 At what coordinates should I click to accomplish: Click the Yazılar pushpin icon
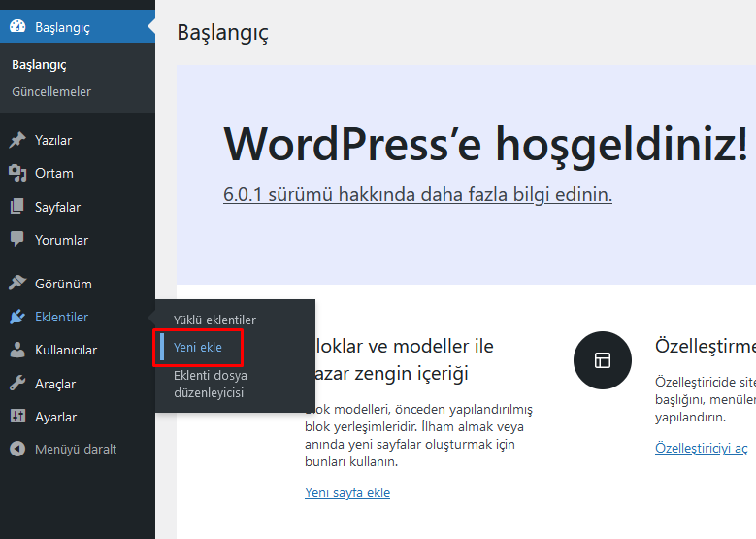[17, 140]
